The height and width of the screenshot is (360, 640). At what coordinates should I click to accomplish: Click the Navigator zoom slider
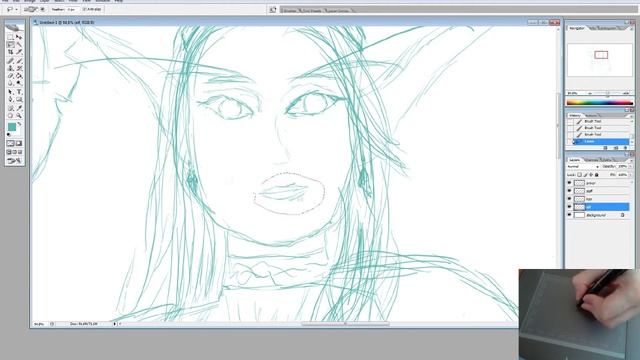tap(607, 93)
